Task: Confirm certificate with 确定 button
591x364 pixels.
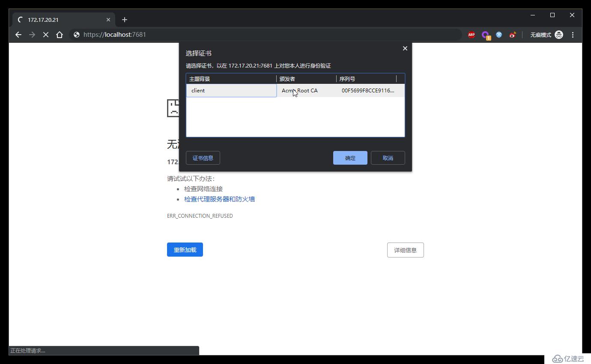Action: coord(350,158)
